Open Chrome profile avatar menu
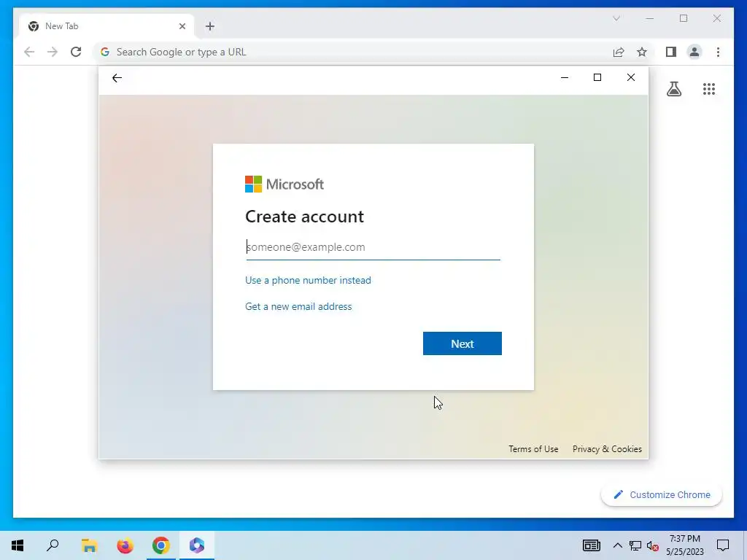Screen dimensions: 747x560 pyautogui.click(x=694, y=52)
